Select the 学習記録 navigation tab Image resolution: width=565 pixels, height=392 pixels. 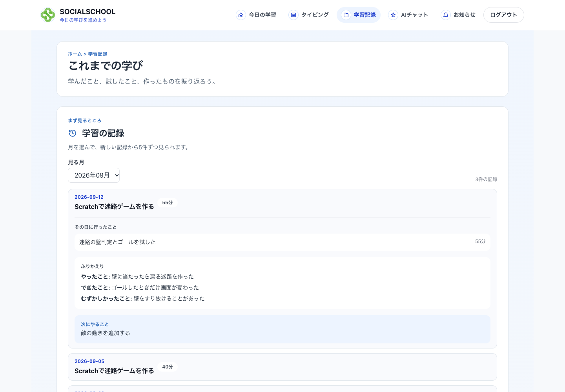(x=359, y=15)
